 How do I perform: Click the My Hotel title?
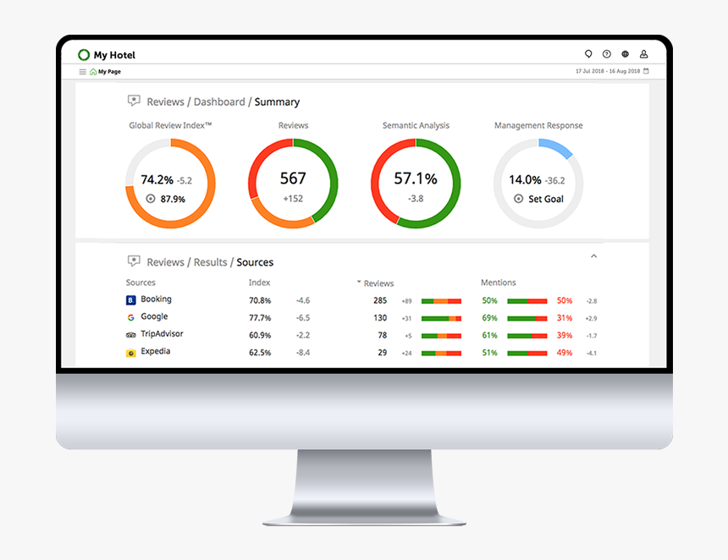point(114,55)
